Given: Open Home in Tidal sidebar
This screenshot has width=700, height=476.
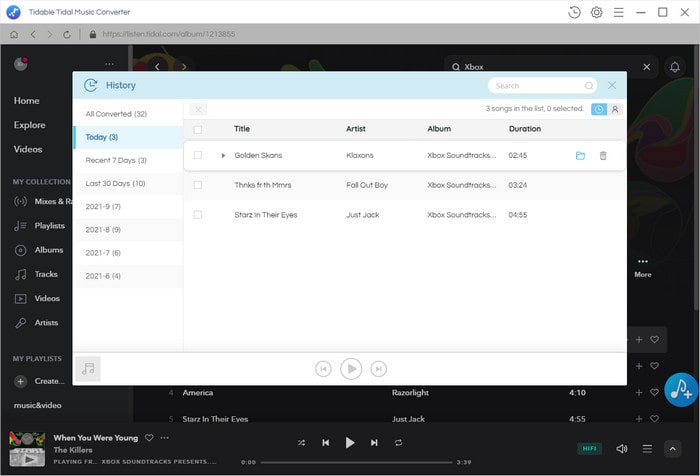Looking at the screenshot, I should click(26, 101).
